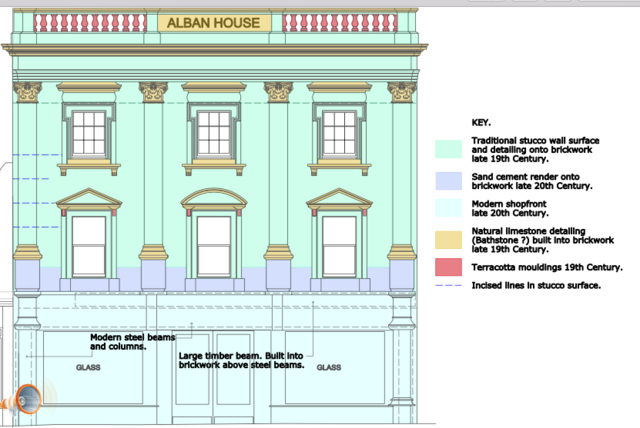Click 'Modern steel beams and columns.' annotation

[x=133, y=342]
